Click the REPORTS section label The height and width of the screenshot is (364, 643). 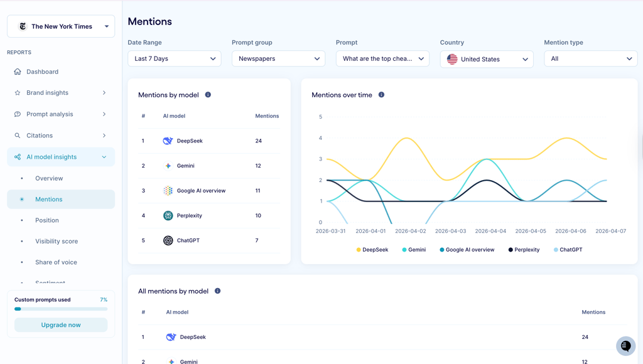[19, 53]
